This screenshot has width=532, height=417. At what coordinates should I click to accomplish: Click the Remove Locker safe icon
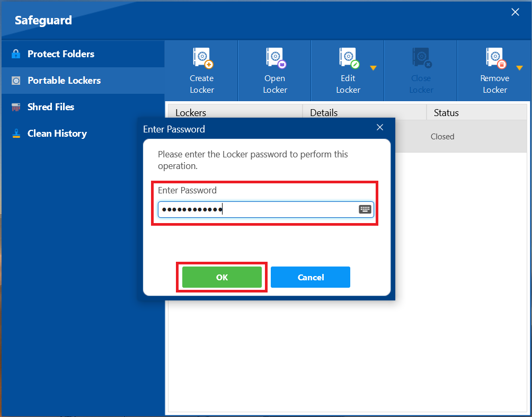pyautogui.click(x=495, y=58)
